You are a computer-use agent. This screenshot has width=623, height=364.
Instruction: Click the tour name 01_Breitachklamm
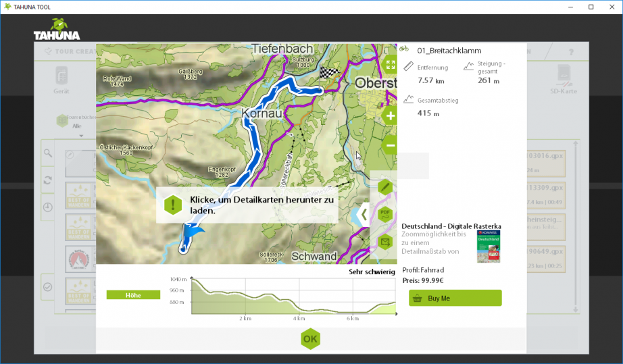pyautogui.click(x=447, y=50)
